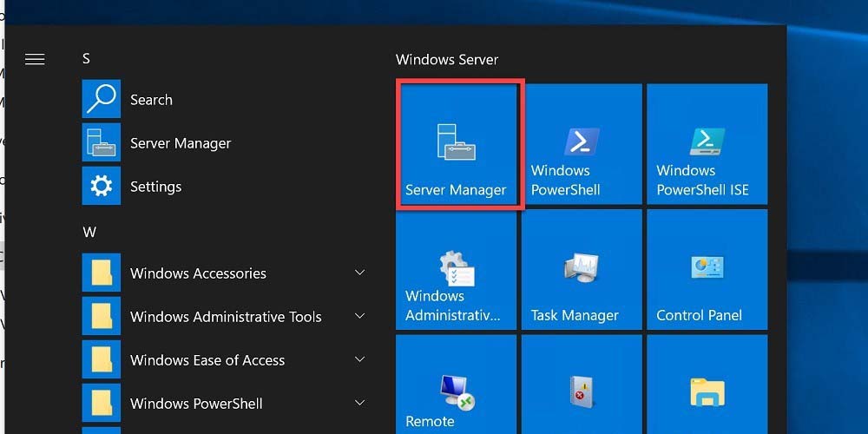Click the letter S section header

(86, 59)
